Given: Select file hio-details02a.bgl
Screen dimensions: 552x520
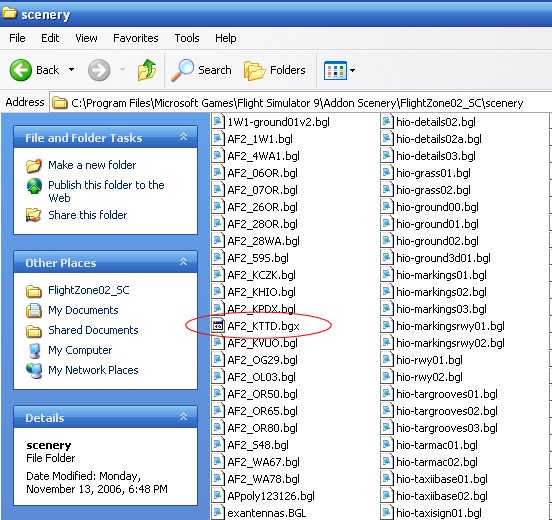Looking at the screenshot, I should (x=439, y=139).
